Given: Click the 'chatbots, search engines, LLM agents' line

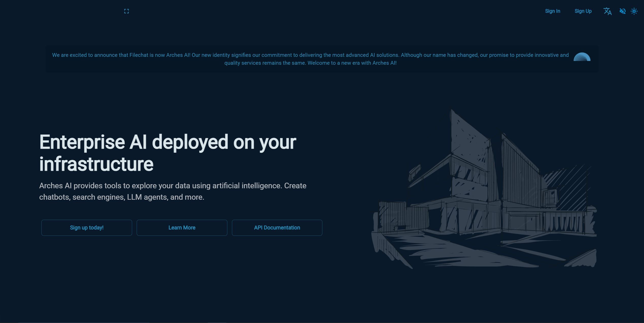Looking at the screenshot, I should pos(122,197).
